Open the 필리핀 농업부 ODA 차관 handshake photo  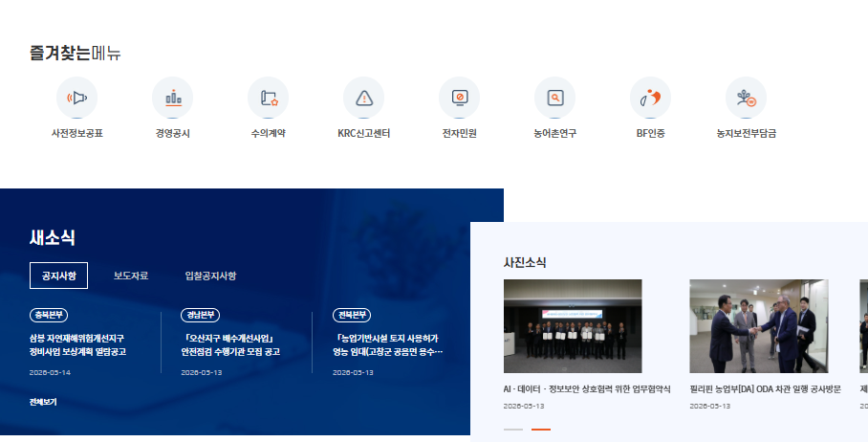coord(759,326)
